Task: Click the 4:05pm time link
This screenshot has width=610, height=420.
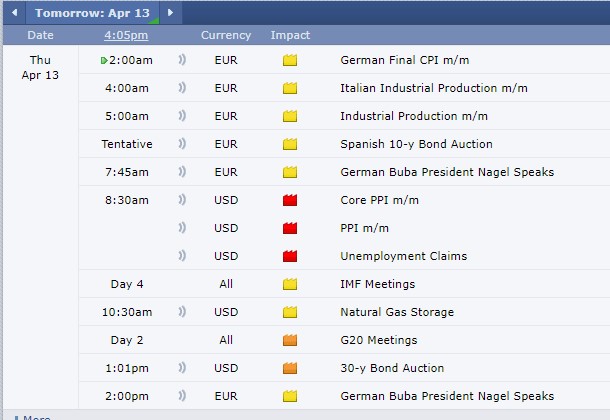Action: [x=126, y=35]
